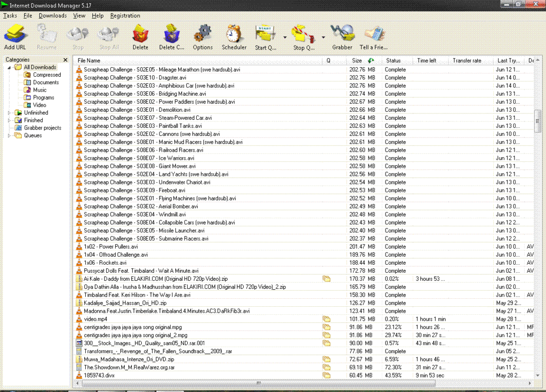Screen dimensions: 546x392
Task: Open the View menu
Action: click(x=79, y=15)
